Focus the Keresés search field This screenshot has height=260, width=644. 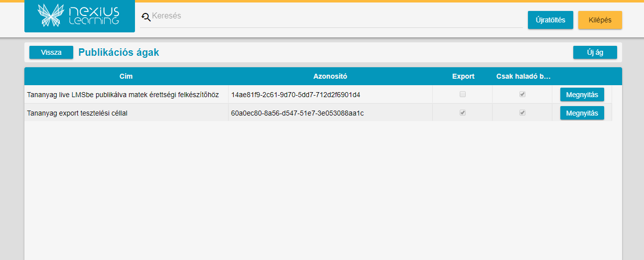334,16
